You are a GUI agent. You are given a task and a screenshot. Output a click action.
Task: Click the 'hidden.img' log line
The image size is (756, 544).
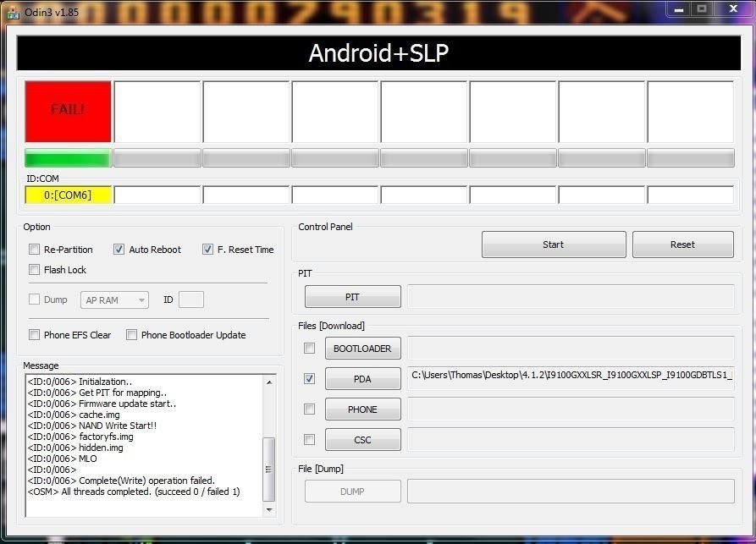[x=75, y=448]
